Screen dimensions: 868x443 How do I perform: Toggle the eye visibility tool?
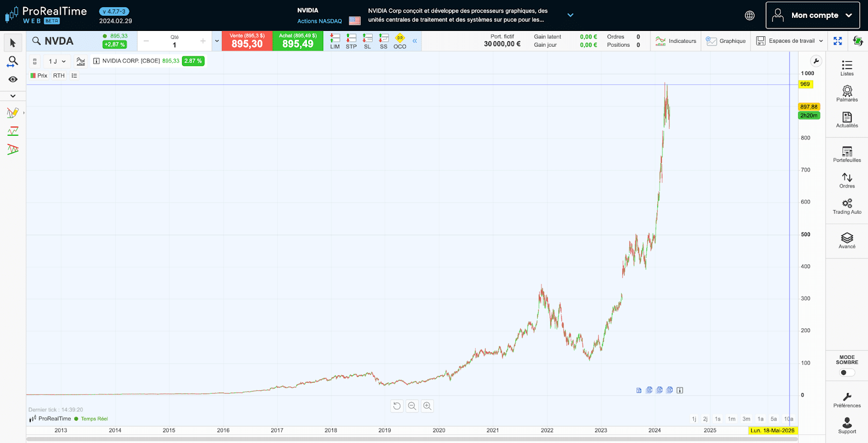[x=13, y=79]
